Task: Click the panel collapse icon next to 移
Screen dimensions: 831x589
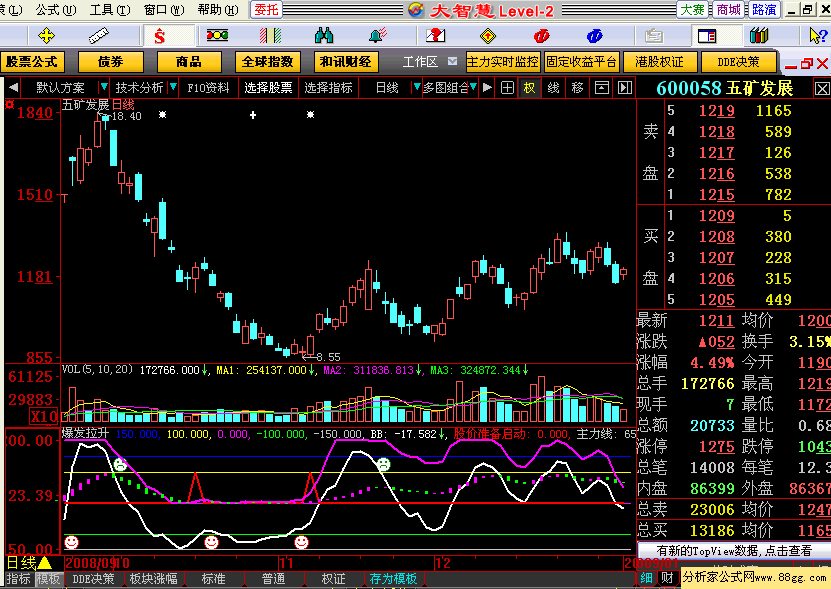Action: click(602, 87)
